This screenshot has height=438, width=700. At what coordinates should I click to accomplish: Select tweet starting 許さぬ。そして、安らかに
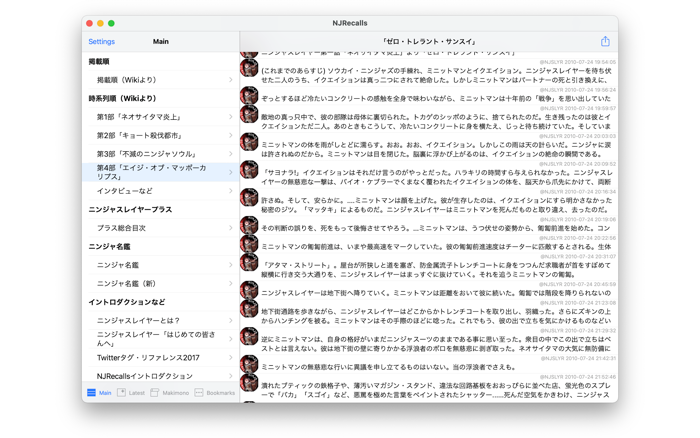click(429, 202)
